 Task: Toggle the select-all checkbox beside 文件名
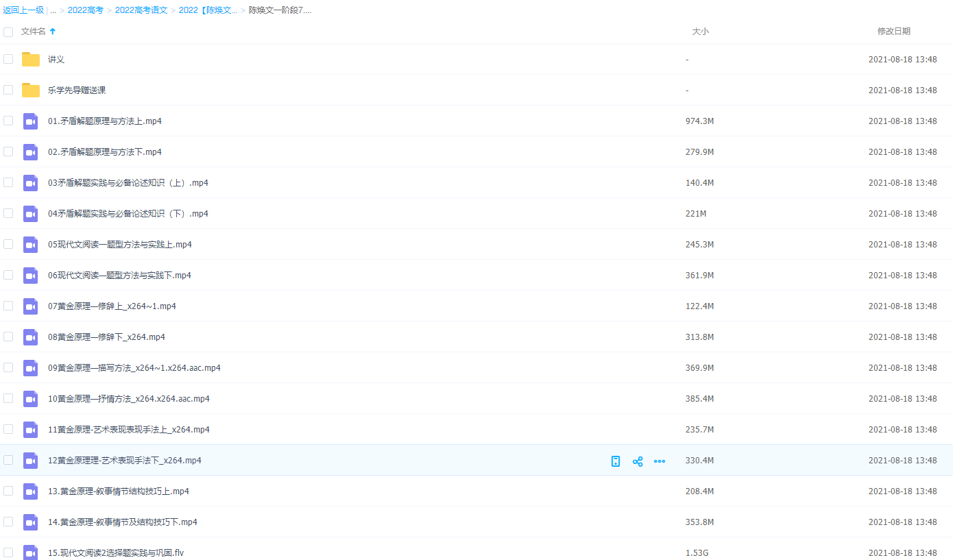click(x=8, y=32)
